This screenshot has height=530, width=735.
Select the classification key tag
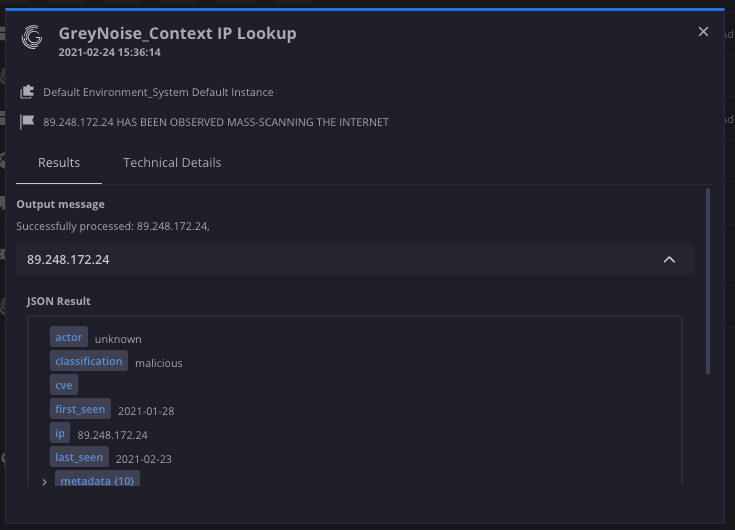tap(89, 361)
